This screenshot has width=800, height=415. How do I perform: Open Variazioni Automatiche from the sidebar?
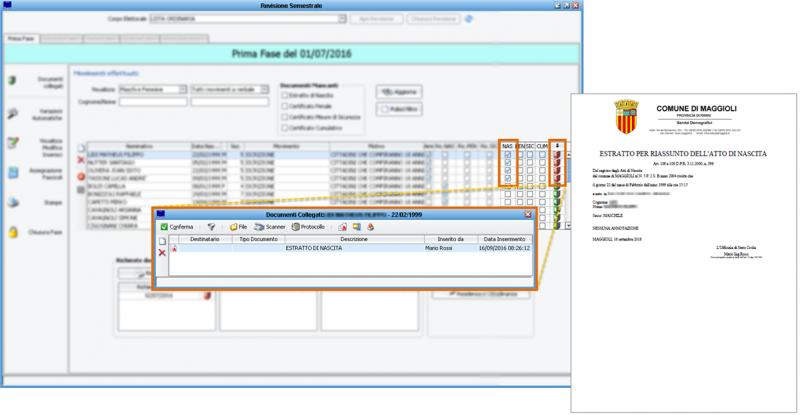click(x=13, y=114)
